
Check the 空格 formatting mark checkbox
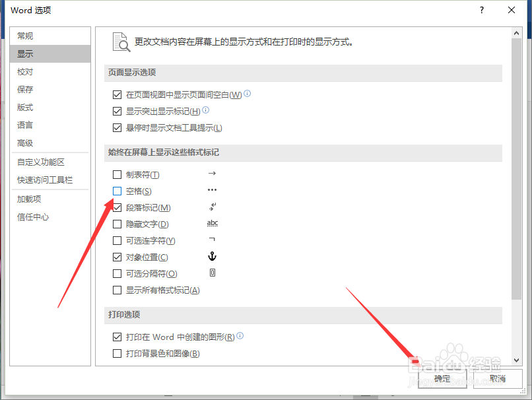point(117,191)
